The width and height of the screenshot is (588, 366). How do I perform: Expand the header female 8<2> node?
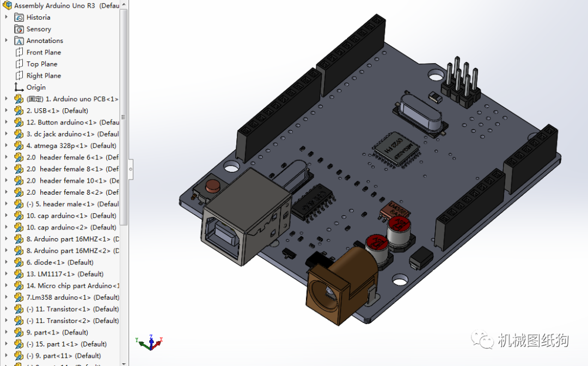click(x=6, y=192)
